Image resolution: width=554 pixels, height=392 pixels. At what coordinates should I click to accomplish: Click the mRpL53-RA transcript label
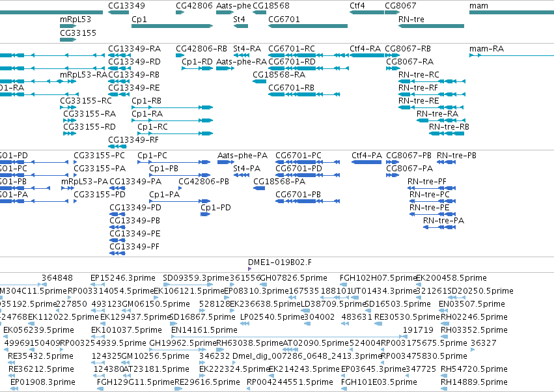click(83, 75)
